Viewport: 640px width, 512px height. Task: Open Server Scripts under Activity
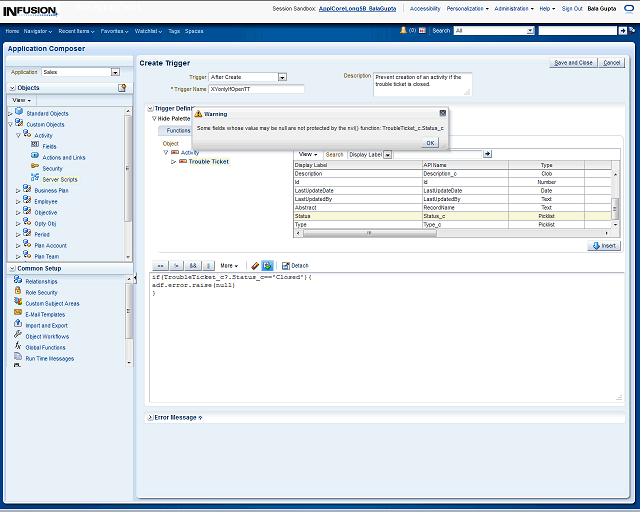coord(58,178)
